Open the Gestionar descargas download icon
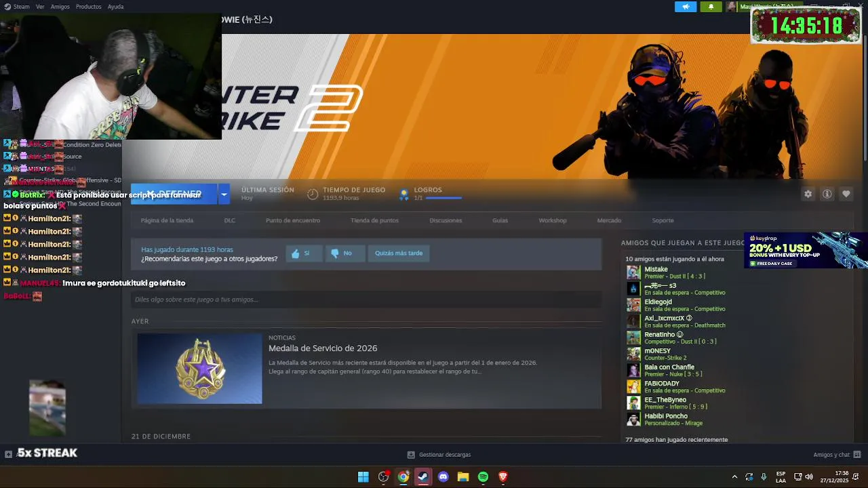Screen dimensions: 868x488 tap(411, 455)
